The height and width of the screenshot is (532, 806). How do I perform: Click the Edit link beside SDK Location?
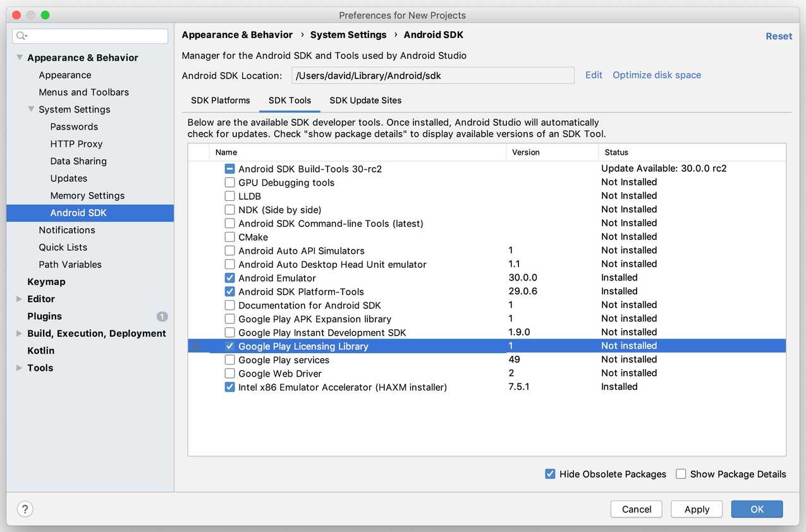point(593,75)
